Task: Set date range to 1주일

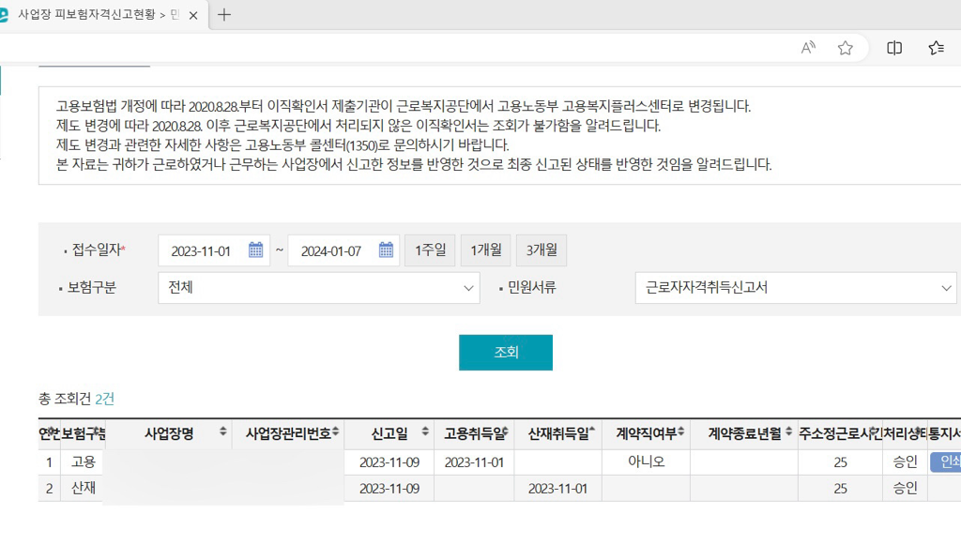Action: coord(430,250)
